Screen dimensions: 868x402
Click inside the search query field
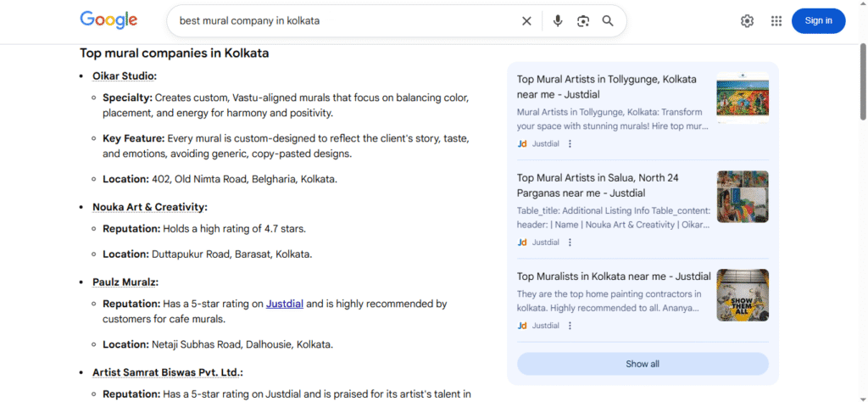tap(339, 21)
